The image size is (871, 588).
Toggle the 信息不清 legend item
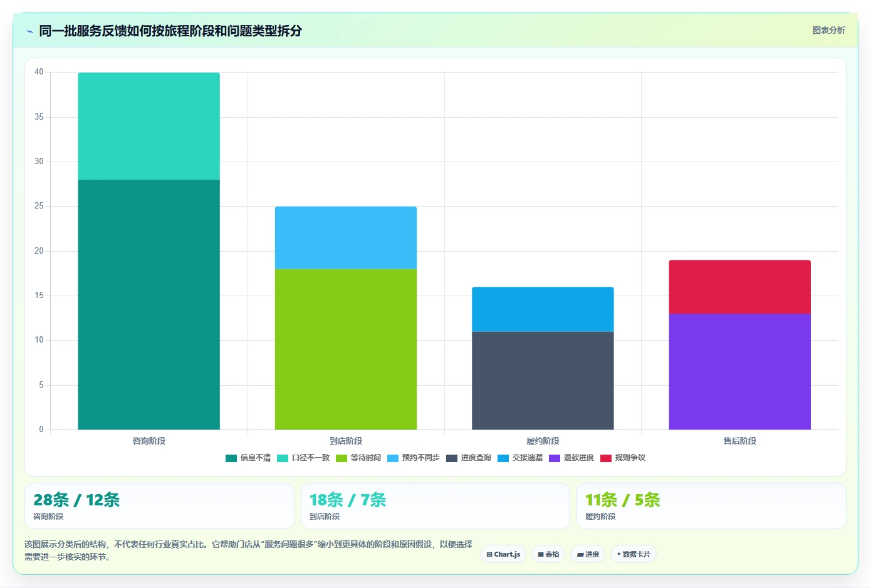pyautogui.click(x=248, y=458)
